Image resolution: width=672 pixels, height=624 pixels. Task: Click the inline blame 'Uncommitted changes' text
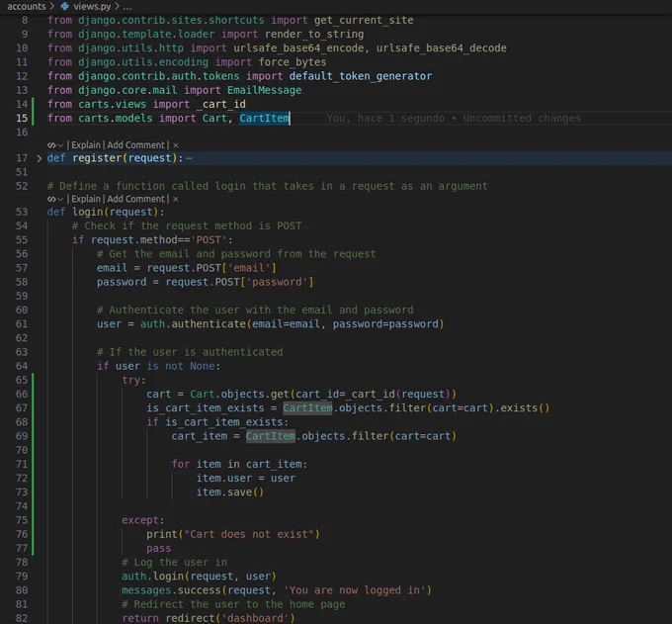point(522,119)
